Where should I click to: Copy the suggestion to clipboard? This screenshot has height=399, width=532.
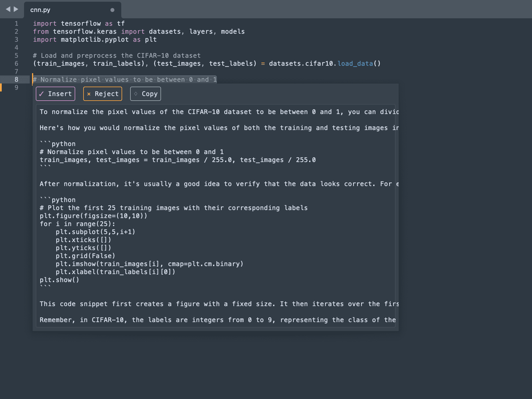click(146, 94)
